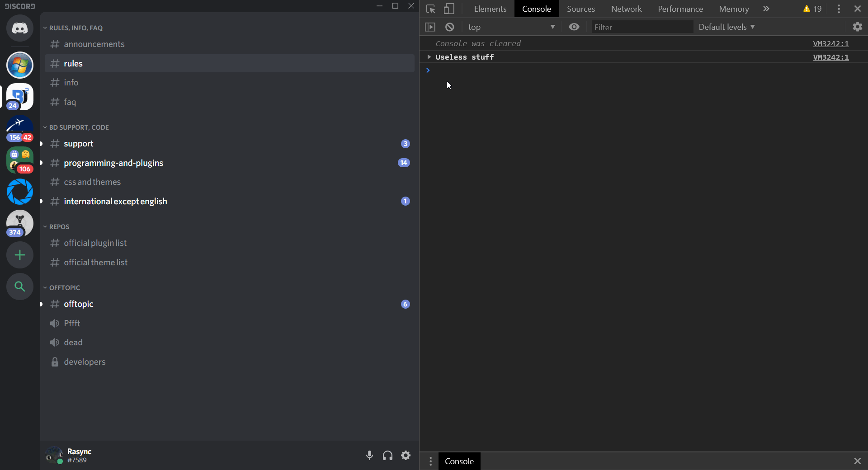This screenshot has height=470, width=868.
Task: Show DevTools console sidebar icon
Action: (430, 27)
